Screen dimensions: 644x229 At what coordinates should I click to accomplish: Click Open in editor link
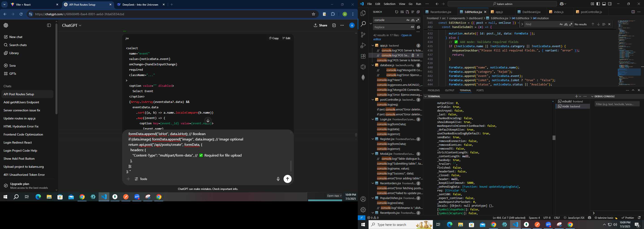tap(392, 37)
